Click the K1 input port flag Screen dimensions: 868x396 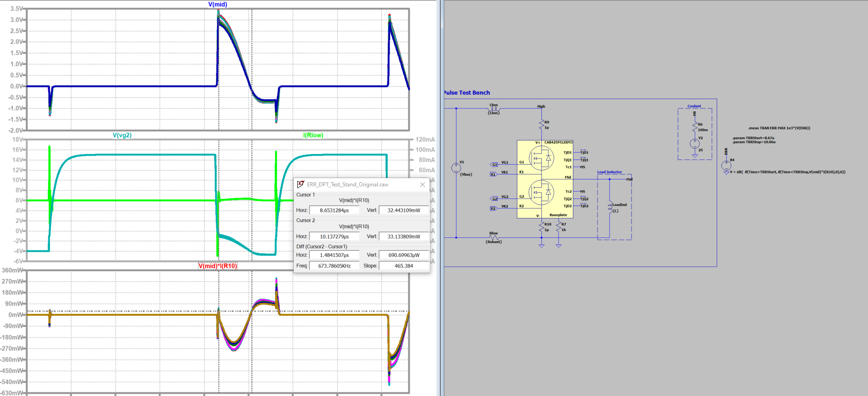pyautogui.click(x=493, y=174)
